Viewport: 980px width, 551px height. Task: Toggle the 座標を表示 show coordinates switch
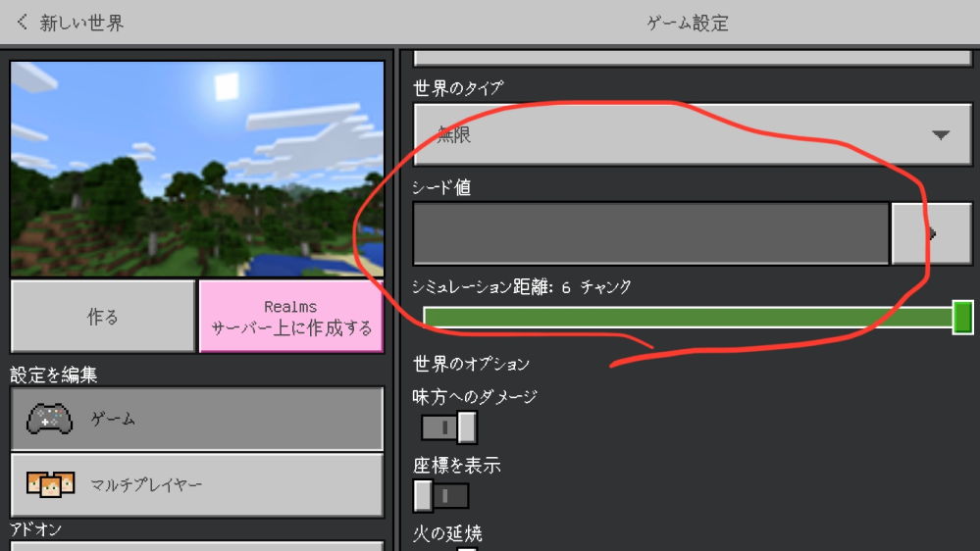[x=441, y=496]
